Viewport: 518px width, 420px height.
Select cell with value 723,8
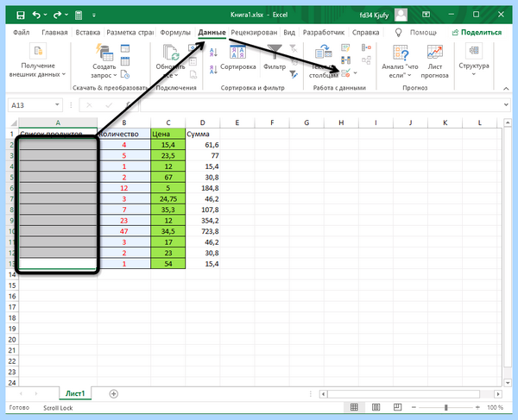(203, 231)
